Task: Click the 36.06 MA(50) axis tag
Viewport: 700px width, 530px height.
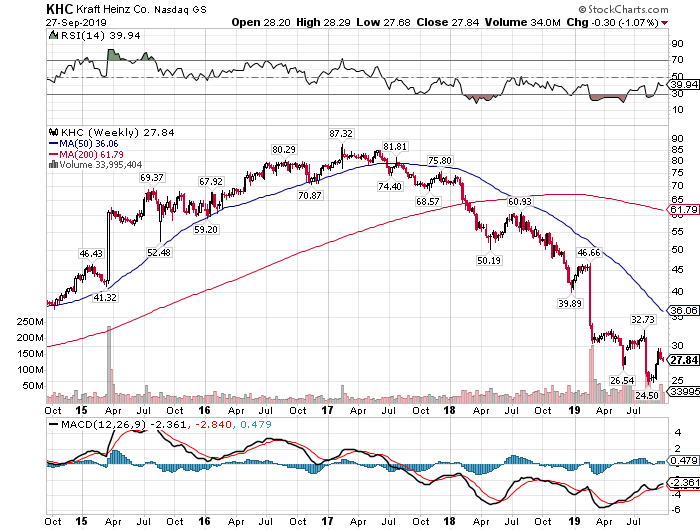Action: [684, 310]
